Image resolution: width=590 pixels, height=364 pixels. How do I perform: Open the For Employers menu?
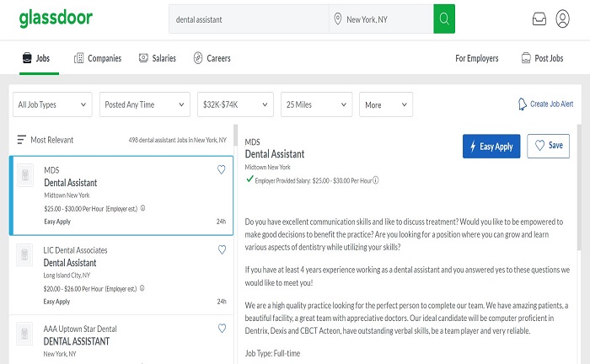point(477,58)
